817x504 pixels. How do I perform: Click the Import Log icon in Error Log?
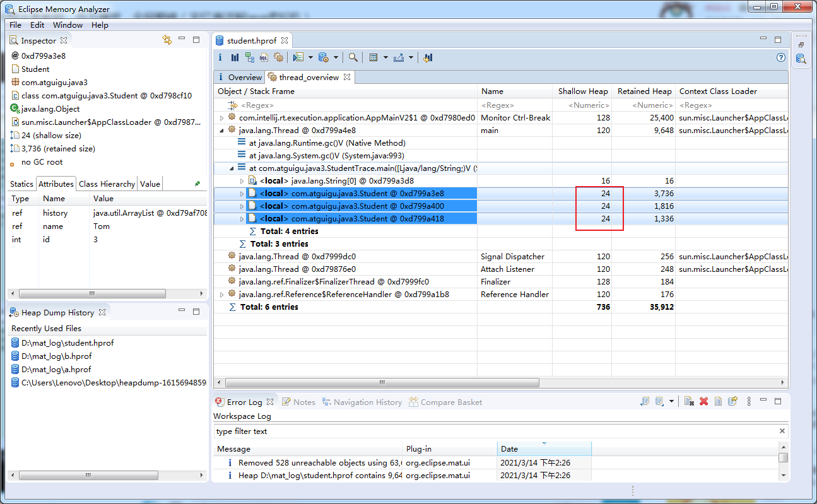pos(659,401)
